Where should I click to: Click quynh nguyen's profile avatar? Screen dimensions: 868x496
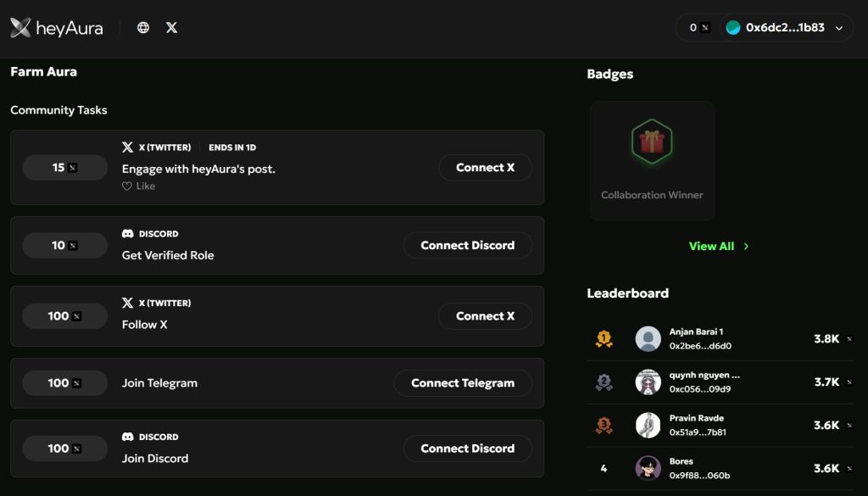pyautogui.click(x=648, y=382)
